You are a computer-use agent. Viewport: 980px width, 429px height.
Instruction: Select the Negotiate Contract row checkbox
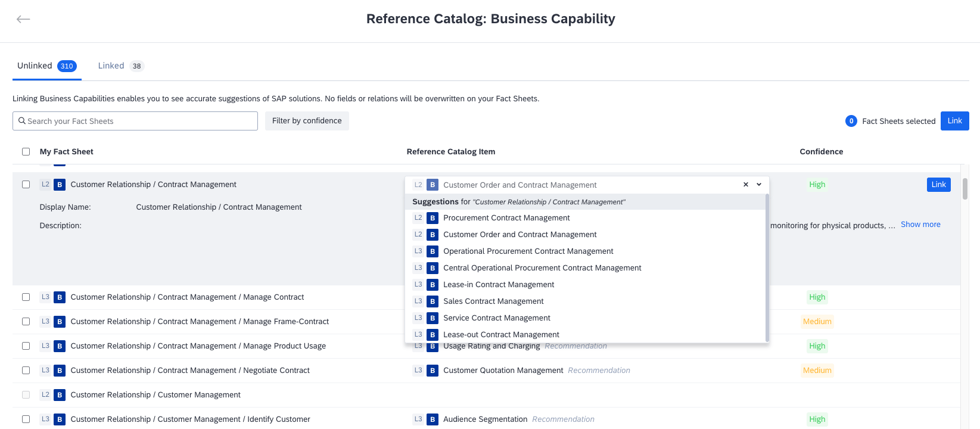pos(26,371)
